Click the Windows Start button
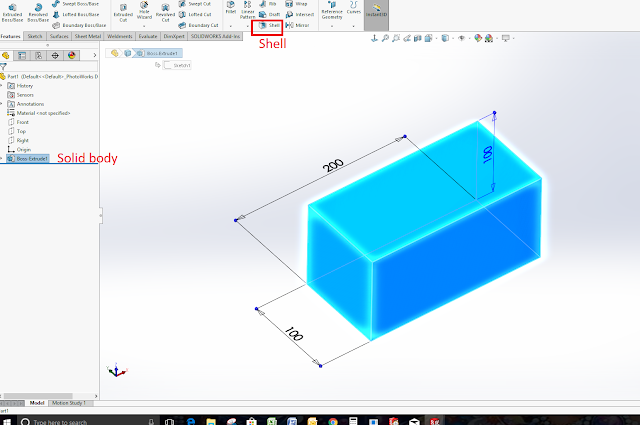Viewport: 640px width, 425px height. [x=6, y=421]
